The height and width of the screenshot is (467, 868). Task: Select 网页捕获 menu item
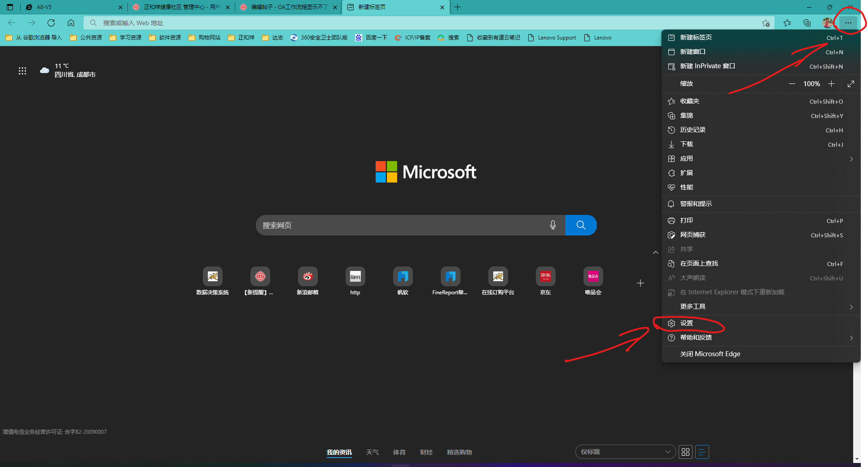pos(761,235)
